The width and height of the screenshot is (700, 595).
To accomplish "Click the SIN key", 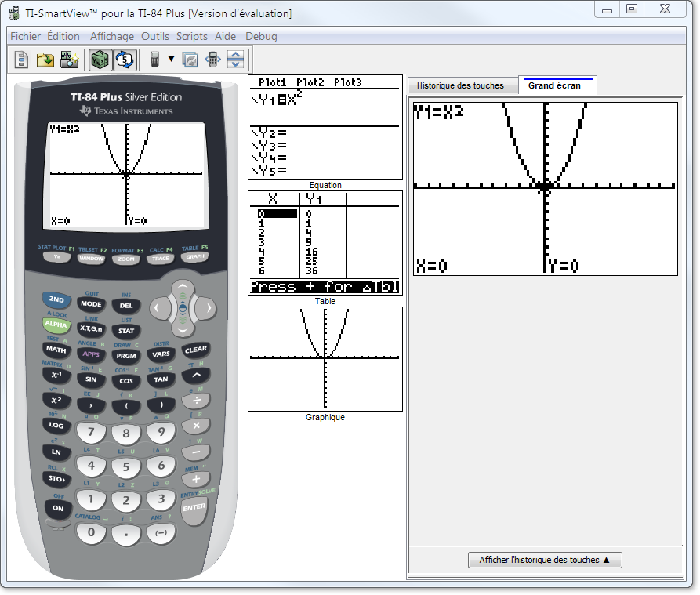I will (91, 379).
